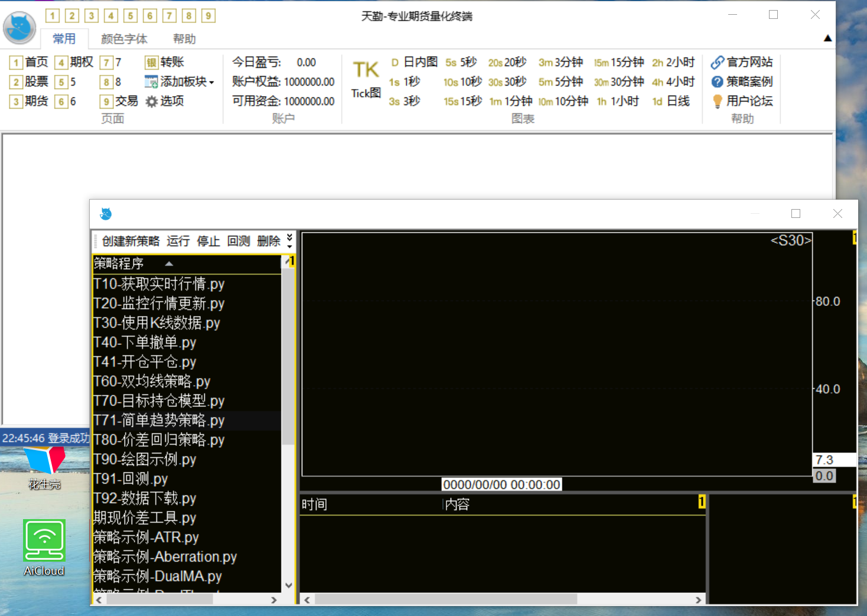
Task: Select the 30秒 chart period
Action: [x=507, y=82]
